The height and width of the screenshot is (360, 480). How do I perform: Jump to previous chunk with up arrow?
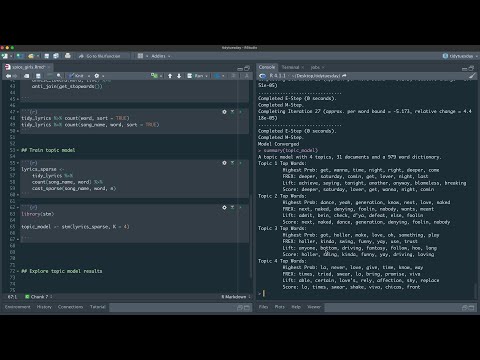(x=170, y=76)
